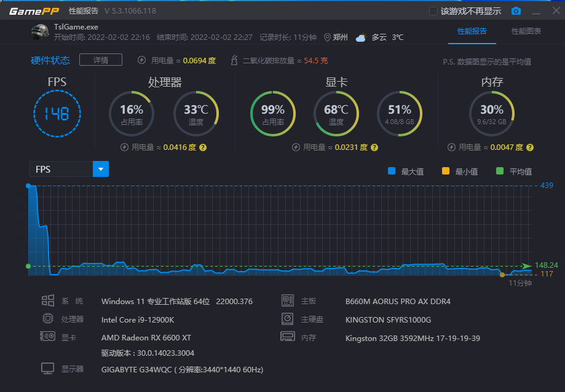Click the graphics card icon beside 显卡
This screenshot has height=392, width=565.
[47, 337]
